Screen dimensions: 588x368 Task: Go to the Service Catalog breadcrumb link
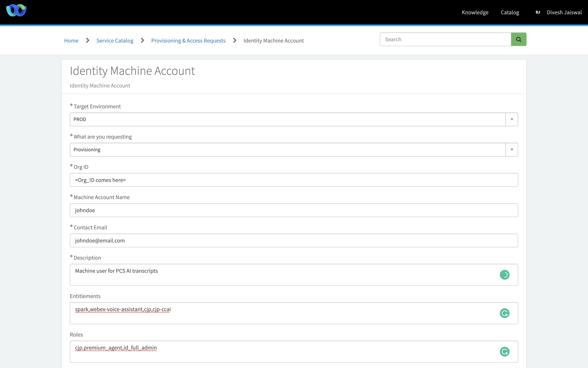tap(115, 40)
